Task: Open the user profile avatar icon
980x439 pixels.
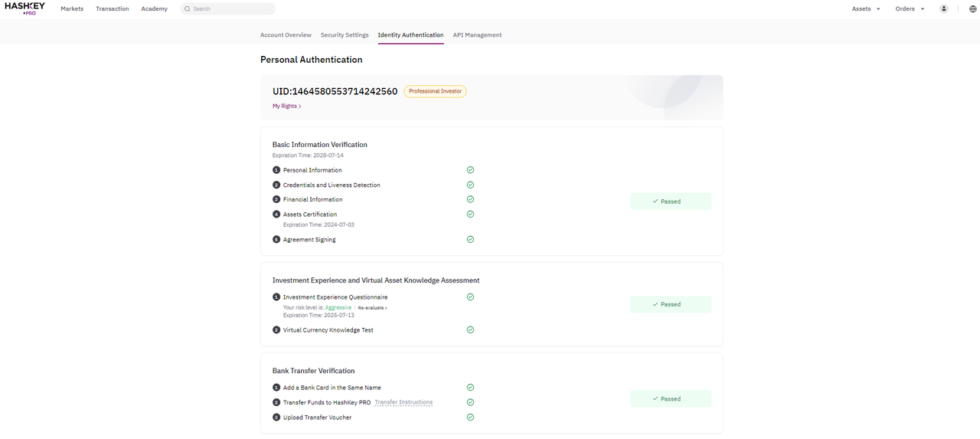Action: tap(943, 9)
